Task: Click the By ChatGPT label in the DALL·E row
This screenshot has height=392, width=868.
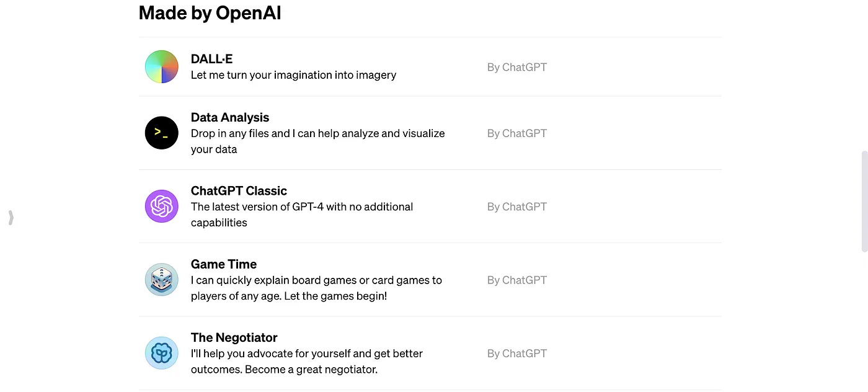Action: (x=517, y=67)
